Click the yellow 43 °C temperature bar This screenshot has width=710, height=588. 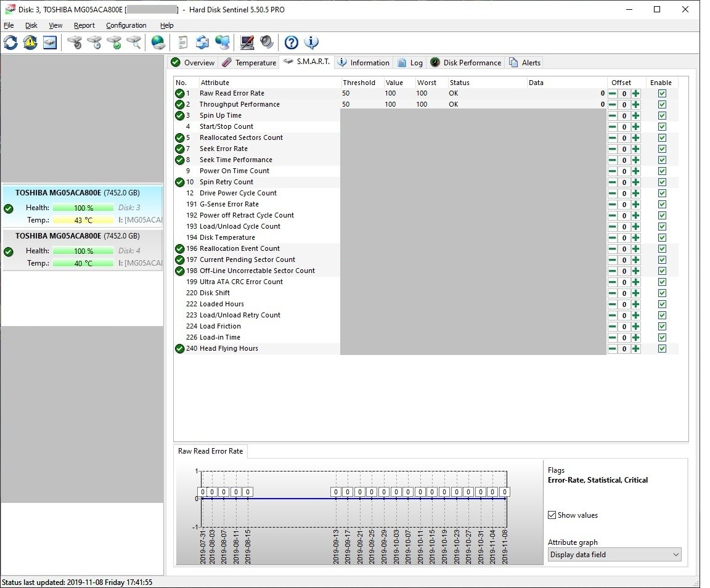83,220
